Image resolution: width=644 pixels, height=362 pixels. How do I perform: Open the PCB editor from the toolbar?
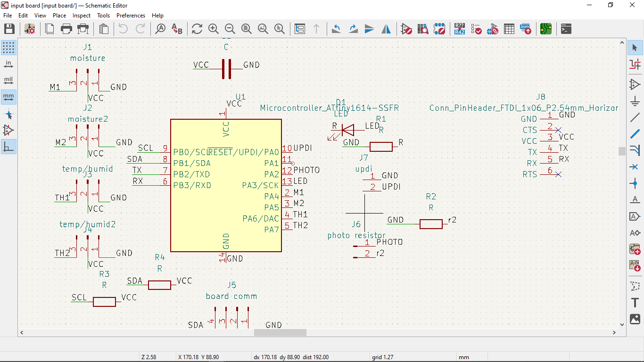[x=546, y=29]
